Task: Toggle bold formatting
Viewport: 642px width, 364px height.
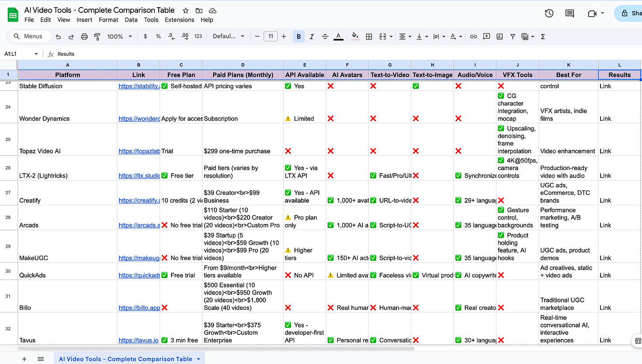Action: pos(299,36)
